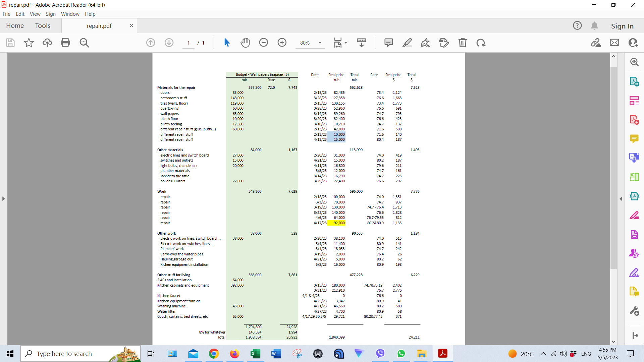The height and width of the screenshot is (362, 644).
Task: Click the Print file icon
Action: [65, 43]
